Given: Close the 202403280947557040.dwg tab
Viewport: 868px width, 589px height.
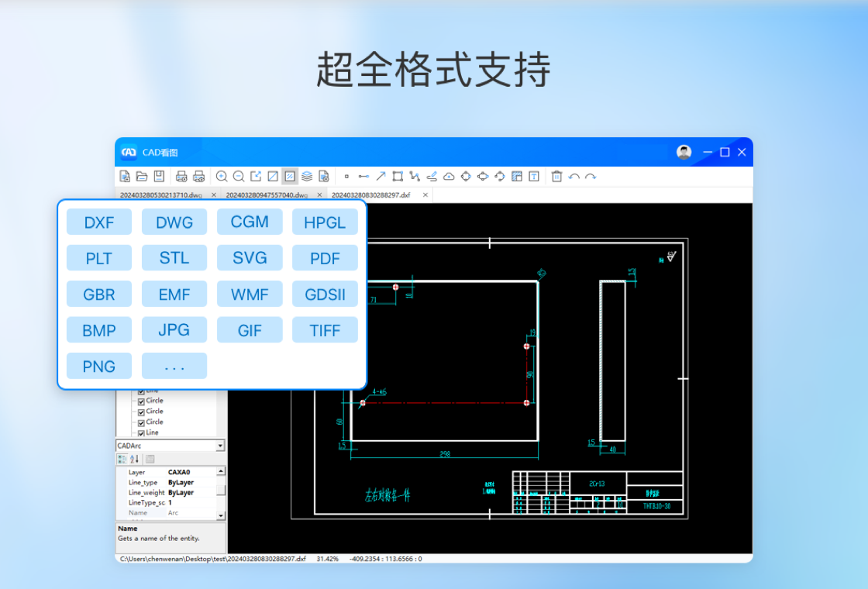Looking at the screenshot, I should (319, 195).
